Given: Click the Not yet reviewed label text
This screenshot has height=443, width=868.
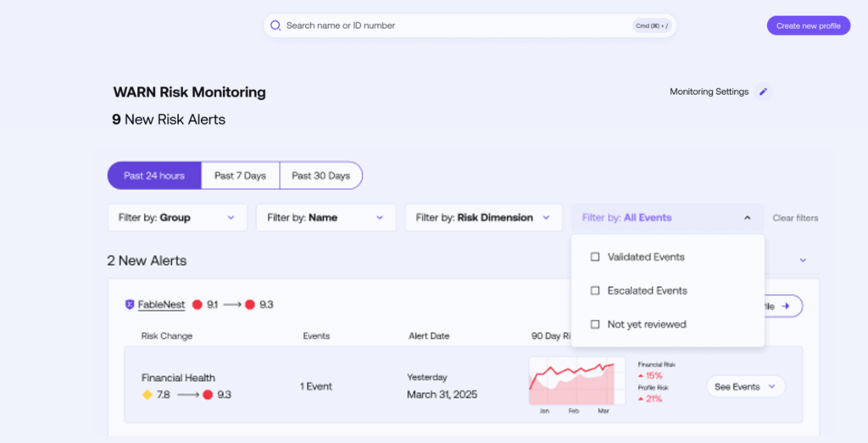Looking at the screenshot, I should [x=647, y=324].
